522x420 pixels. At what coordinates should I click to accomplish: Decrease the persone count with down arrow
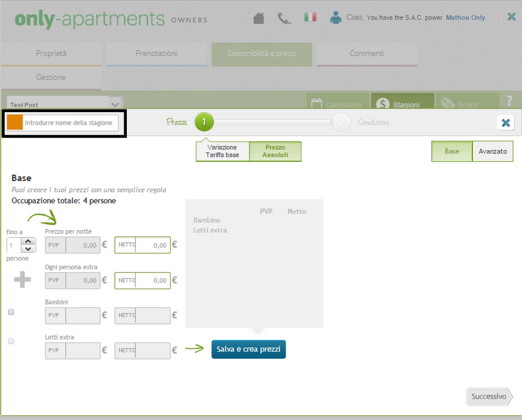coord(29,249)
